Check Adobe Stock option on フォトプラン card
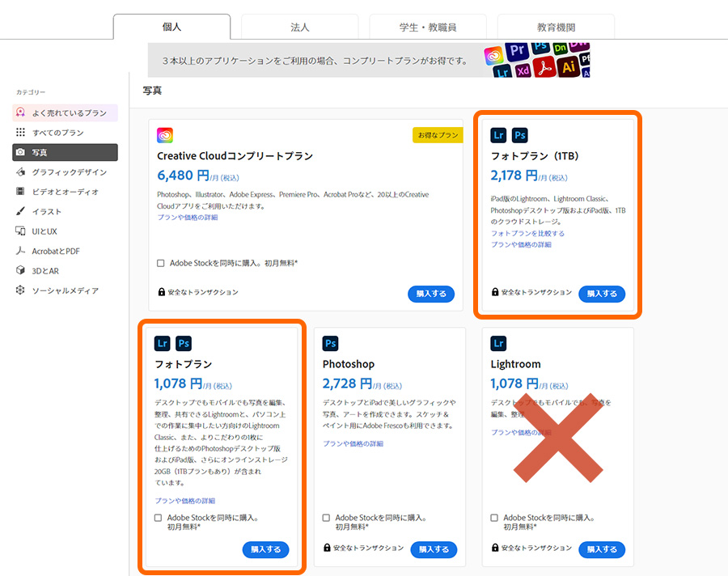 (159, 518)
